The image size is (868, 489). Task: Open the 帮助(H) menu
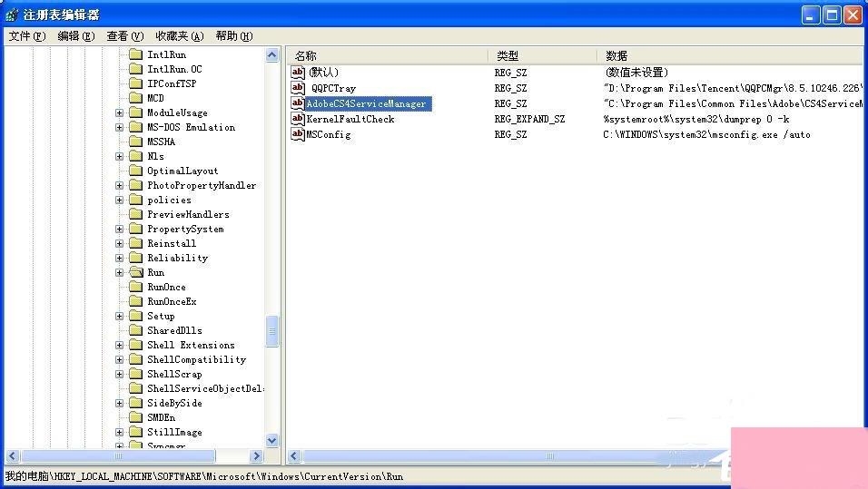point(234,36)
